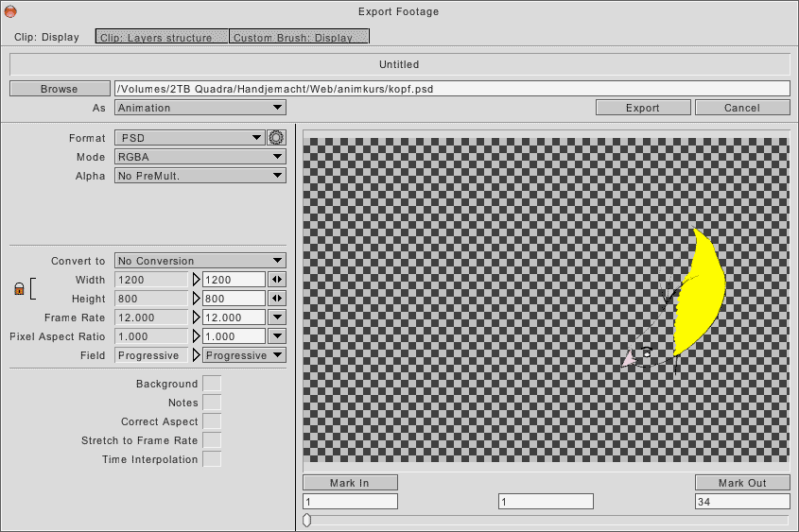Close the Export Footage window
The width and height of the screenshot is (799, 532).
(x=10, y=11)
